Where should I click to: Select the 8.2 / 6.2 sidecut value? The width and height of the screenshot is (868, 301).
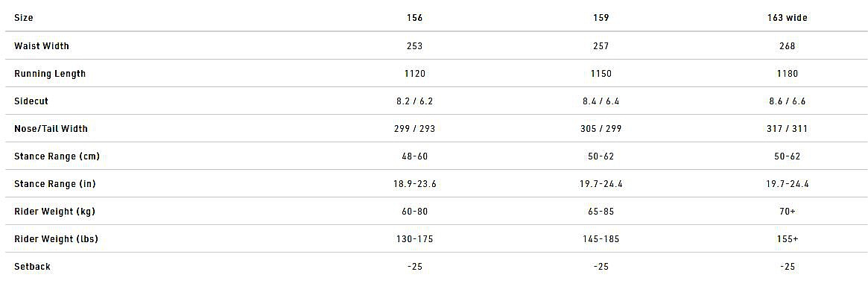point(415,101)
